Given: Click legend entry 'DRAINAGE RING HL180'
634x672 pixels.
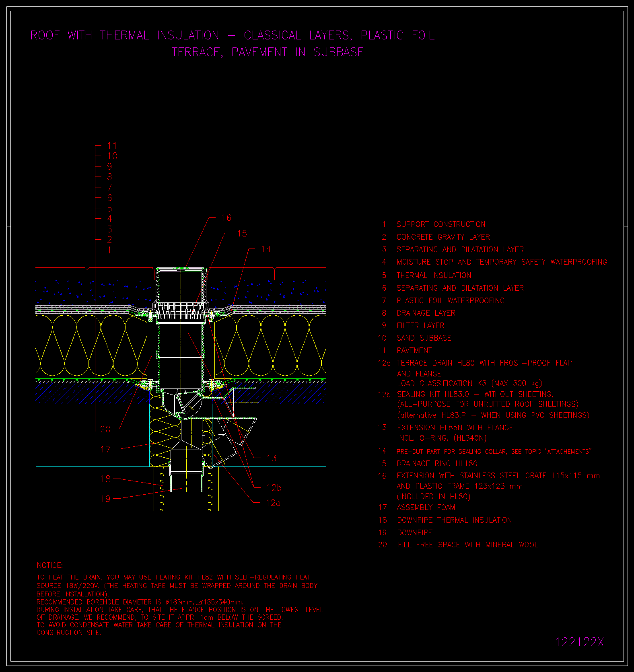Looking at the screenshot, I should [x=437, y=463].
